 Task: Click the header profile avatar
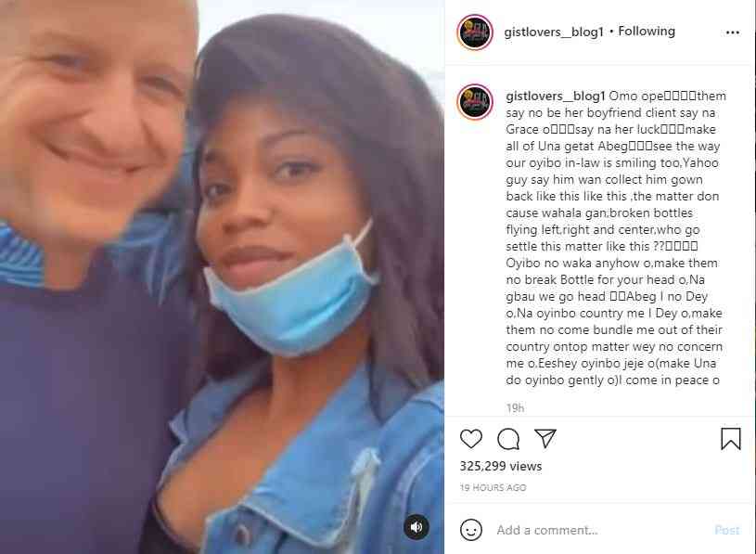coord(475,32)
